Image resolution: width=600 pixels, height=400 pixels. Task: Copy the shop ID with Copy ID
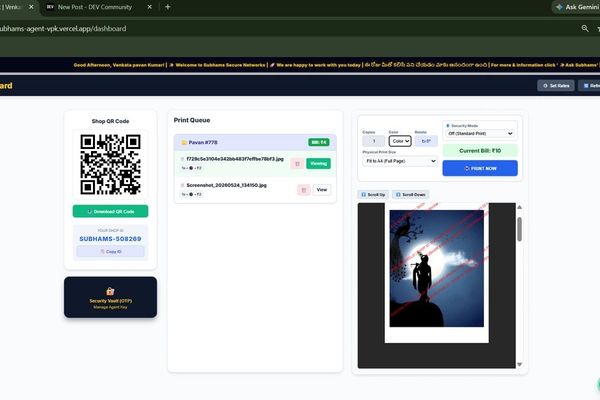(110, 251)
